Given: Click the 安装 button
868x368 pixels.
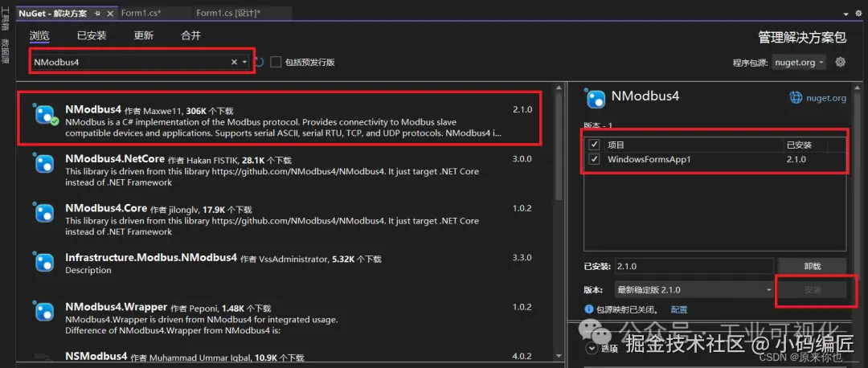Looking at the screenshot, I should (812, 289).
